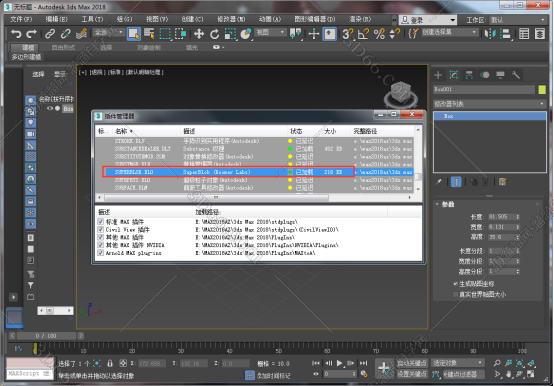Click the go to end frame button
This screenshot has width=554, height=386.
click(x=364, y=363)
